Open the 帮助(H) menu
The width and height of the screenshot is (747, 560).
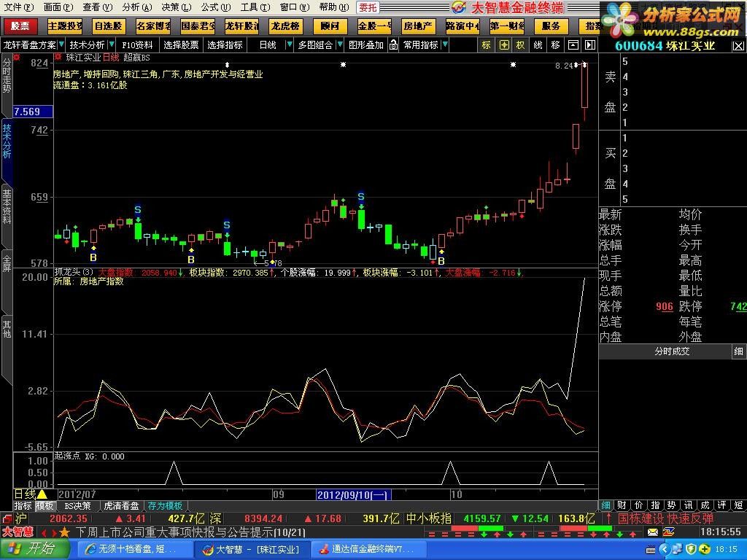point(334,7)
